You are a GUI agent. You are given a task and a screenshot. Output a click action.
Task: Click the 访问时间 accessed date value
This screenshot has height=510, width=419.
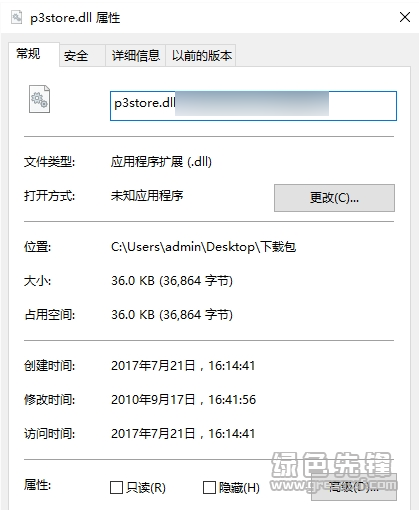183,434
